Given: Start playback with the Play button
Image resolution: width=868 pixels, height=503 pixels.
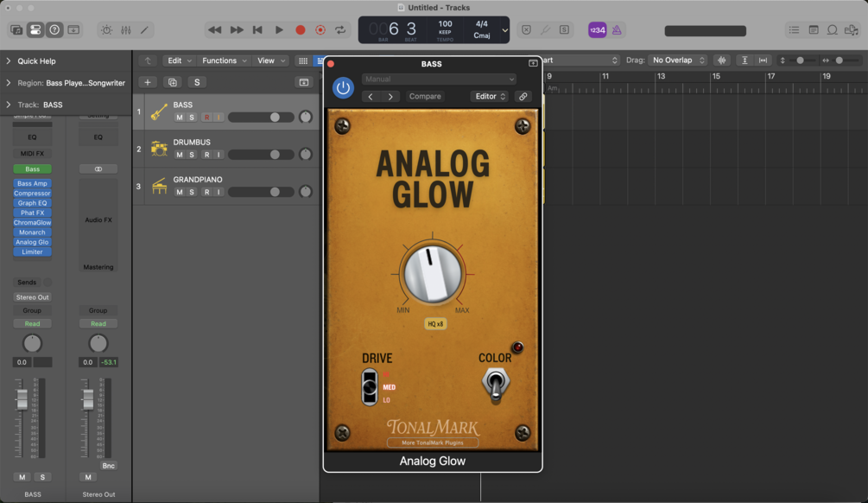Looking at the screenshot, I should (x=279, y=30).
